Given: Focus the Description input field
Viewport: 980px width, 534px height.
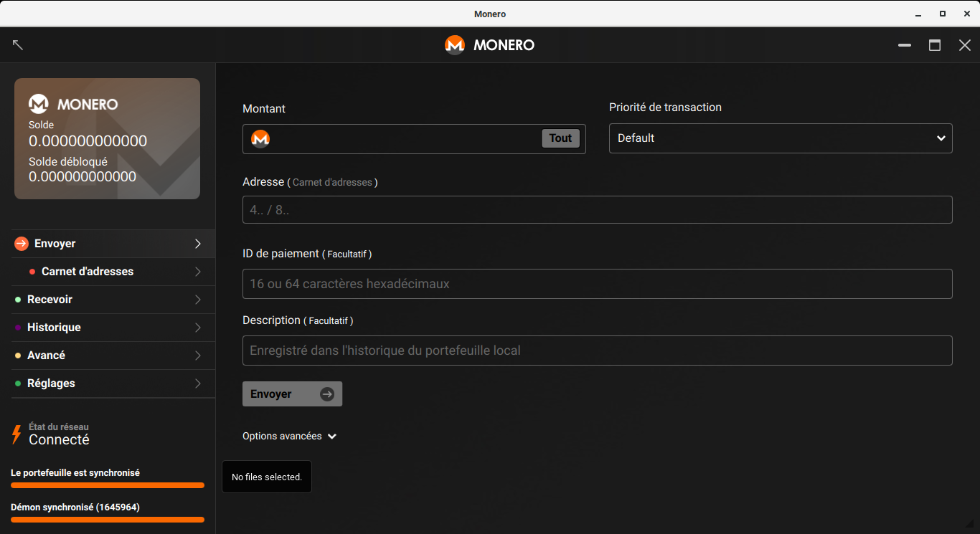Looking at the screenshot, I should tap(598, 351).
